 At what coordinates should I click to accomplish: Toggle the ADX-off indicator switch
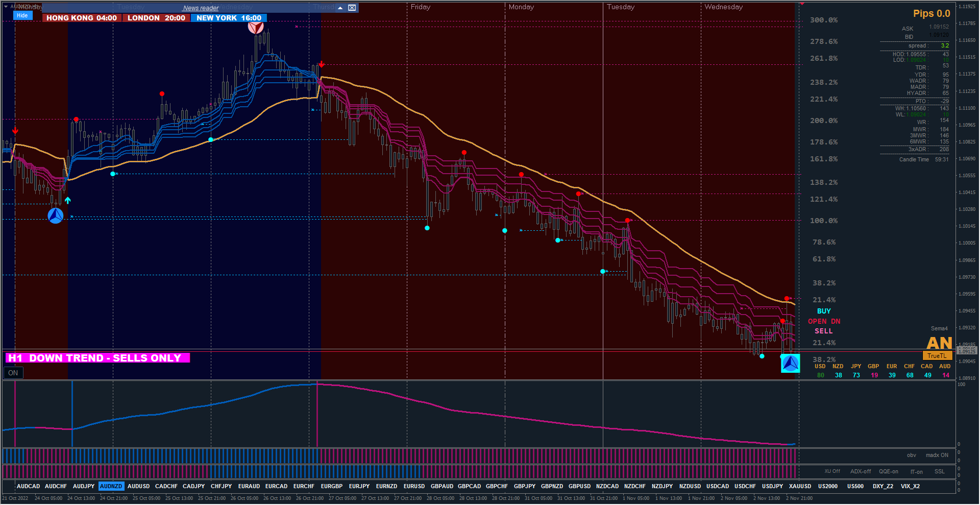tap(861, 471)
